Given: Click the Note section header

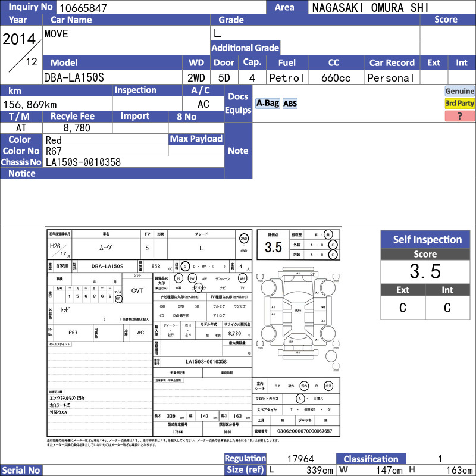Looking at the screenshot, I should 239,151.
